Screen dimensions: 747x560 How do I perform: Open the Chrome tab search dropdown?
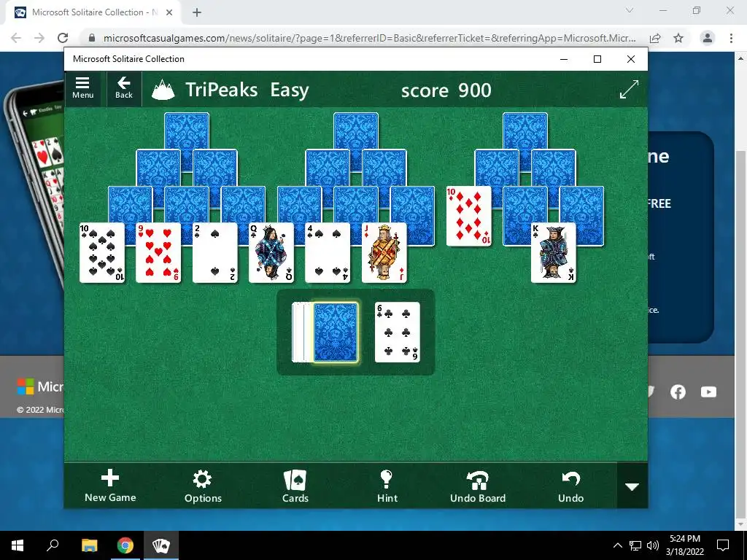630,10
